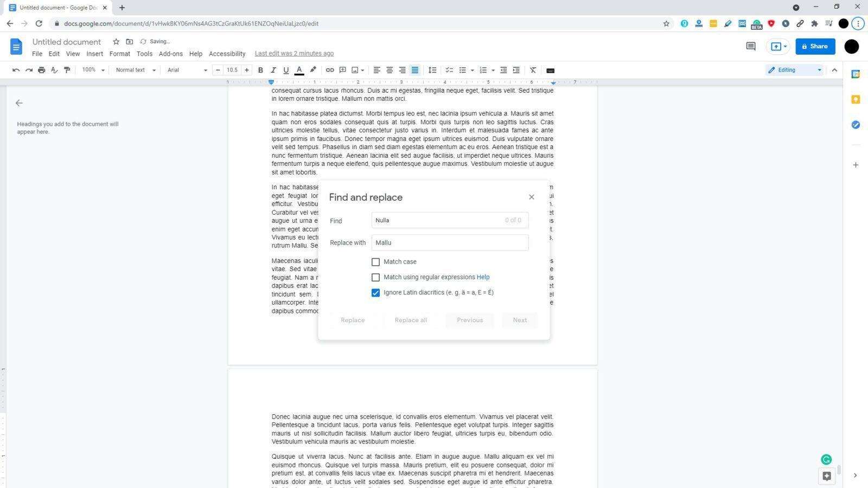This screenshot has height=488, width=868.
Task: Enable Match case in Find and replace
Action: [x=375, y=262]
